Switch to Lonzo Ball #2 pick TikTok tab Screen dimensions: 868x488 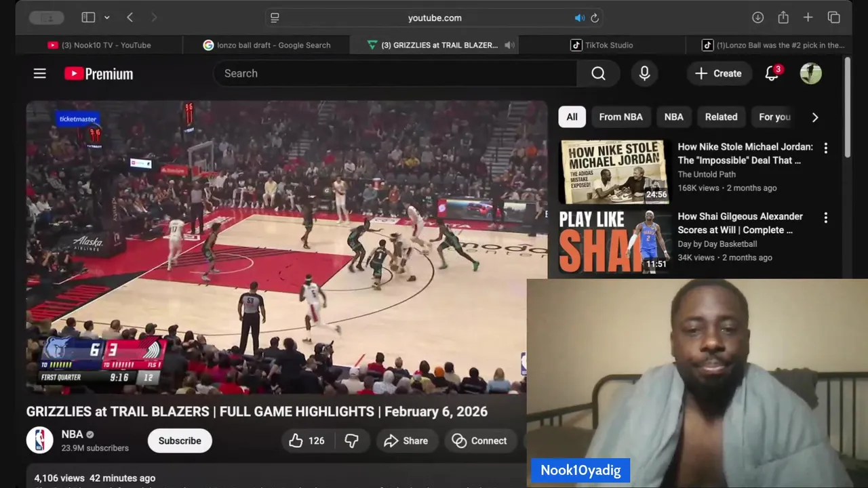point(769,45)
